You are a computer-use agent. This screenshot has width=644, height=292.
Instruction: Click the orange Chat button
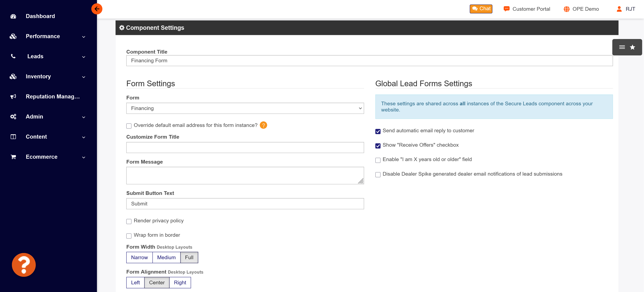pos(481,9)
